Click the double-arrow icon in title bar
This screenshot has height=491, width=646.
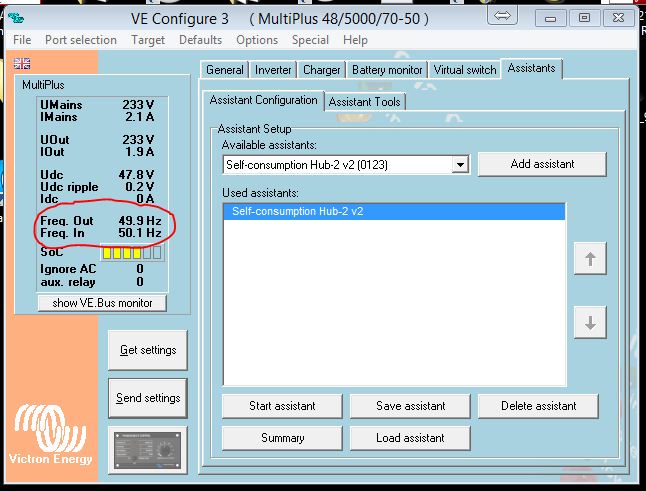(x=502, y=16)
